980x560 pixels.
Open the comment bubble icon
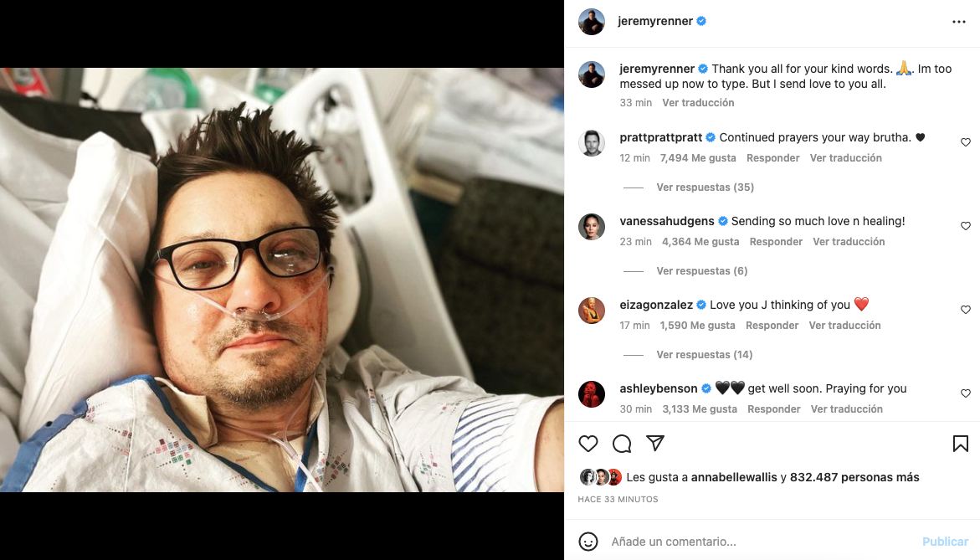622,444
